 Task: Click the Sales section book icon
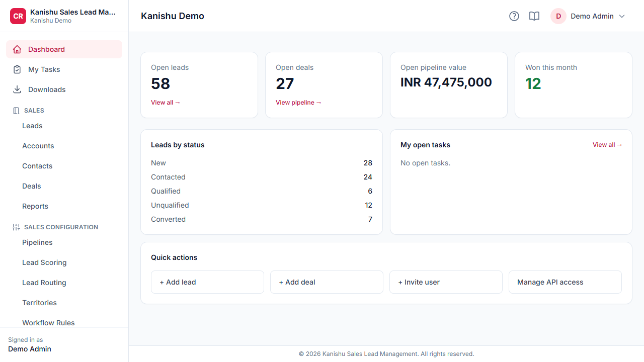click(x=16, y=111)
